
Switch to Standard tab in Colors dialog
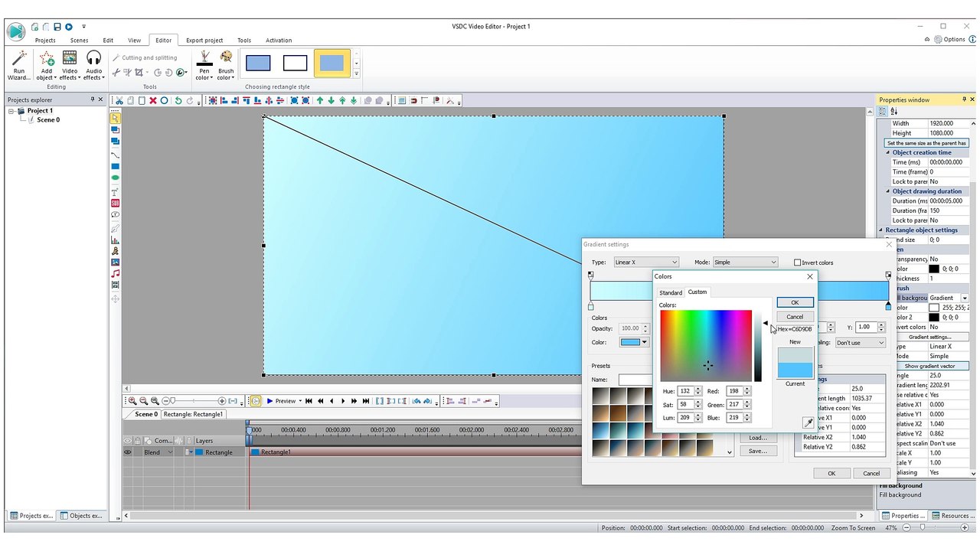(671, 292)
